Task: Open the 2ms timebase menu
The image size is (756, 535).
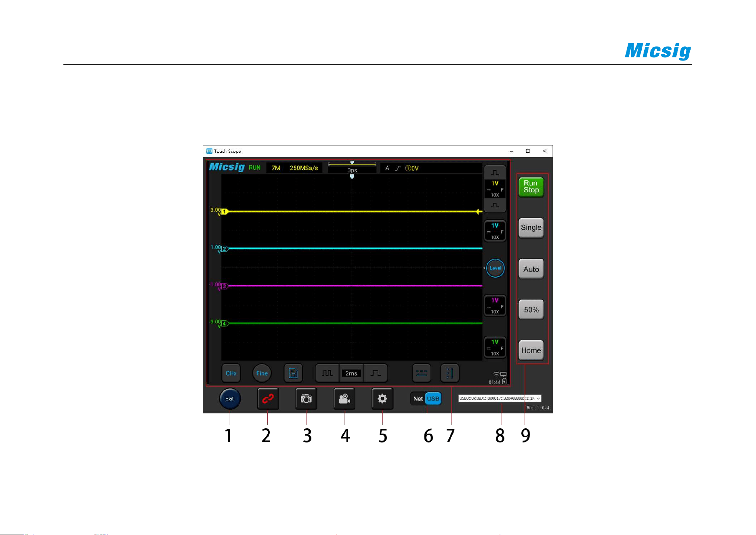Action: pos(351,373)
